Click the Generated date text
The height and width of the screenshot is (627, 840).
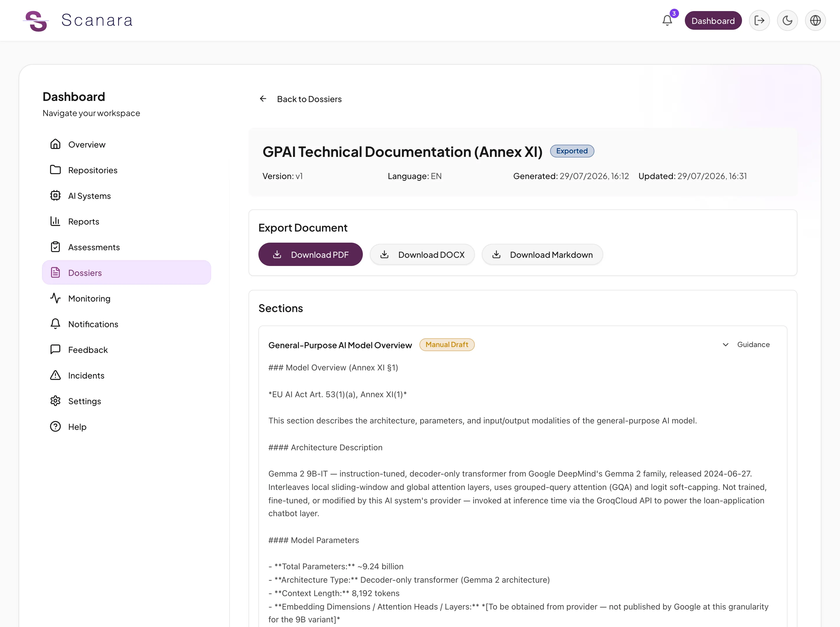(x=571, y=176)
